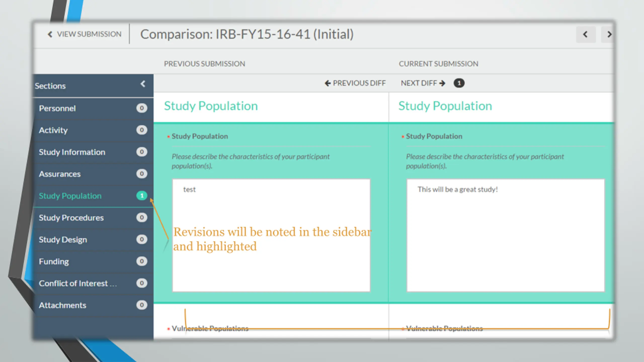Open the Study Design section
The image size is (644, 362).
[93, 240]
